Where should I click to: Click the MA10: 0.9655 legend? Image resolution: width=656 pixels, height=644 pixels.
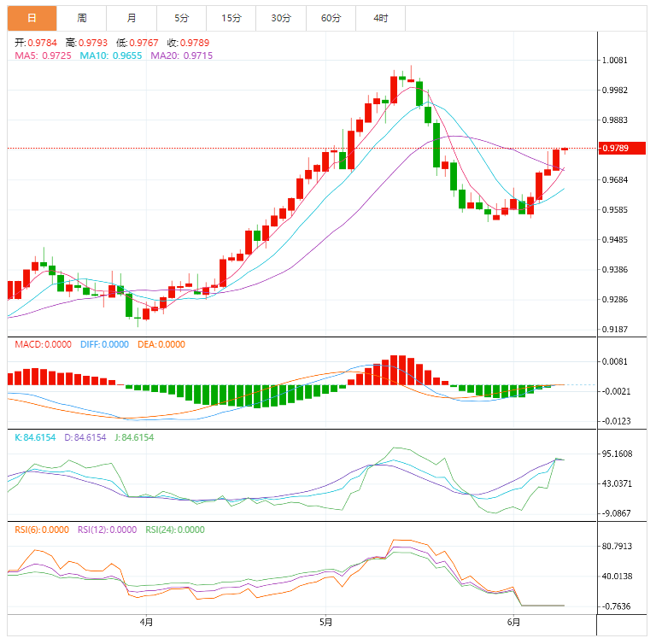click(111, 56)
